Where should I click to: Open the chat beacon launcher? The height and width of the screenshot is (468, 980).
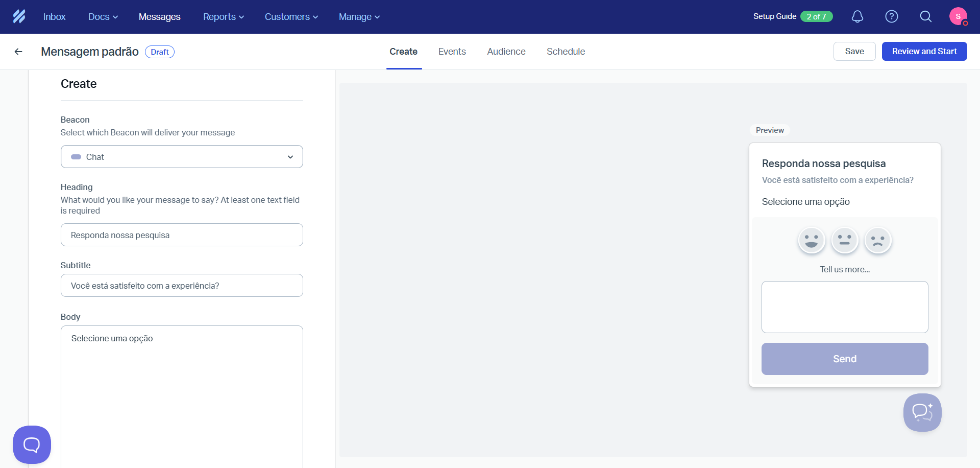(32, 444)
